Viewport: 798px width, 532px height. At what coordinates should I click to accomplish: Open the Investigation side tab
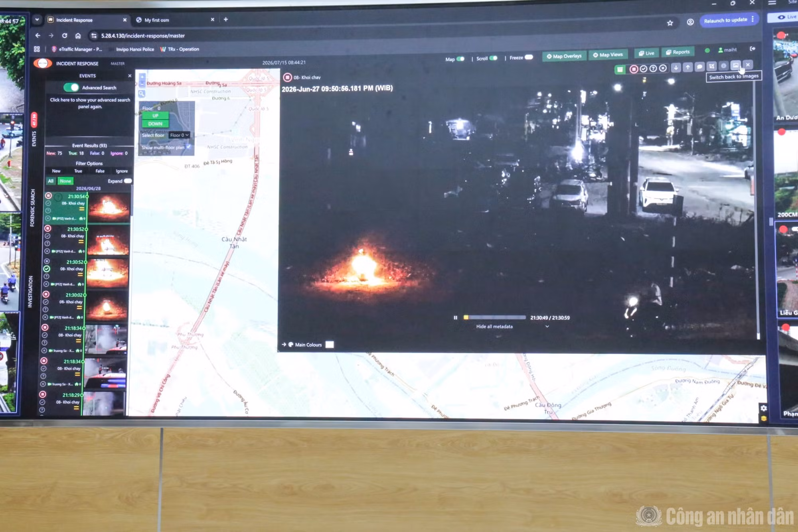[30, 292]
